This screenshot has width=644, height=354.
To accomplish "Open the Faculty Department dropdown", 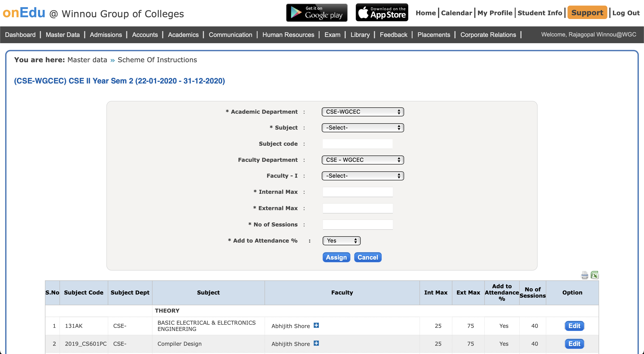I will [362, 160].
